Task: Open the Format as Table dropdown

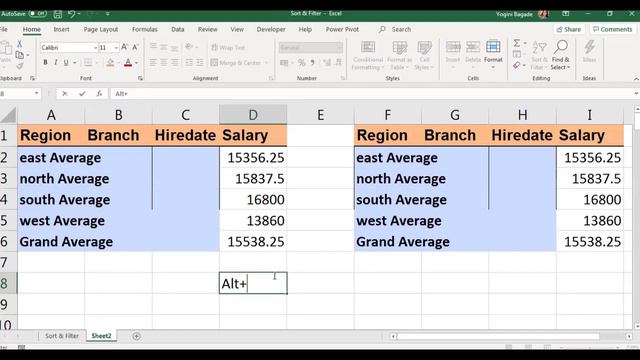Action: click(400, 55)
